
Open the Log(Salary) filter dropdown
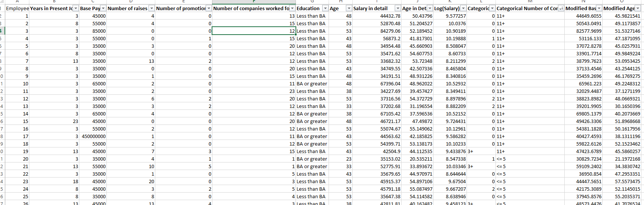click(463, 8)
